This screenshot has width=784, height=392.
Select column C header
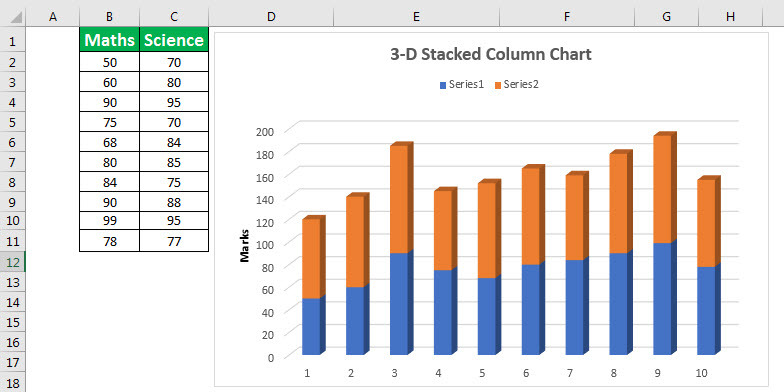(x=174, y=16)
